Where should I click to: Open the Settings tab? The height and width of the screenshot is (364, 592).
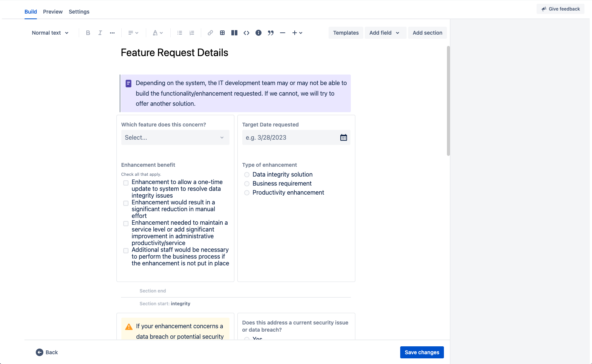click(x=79, y=12)
